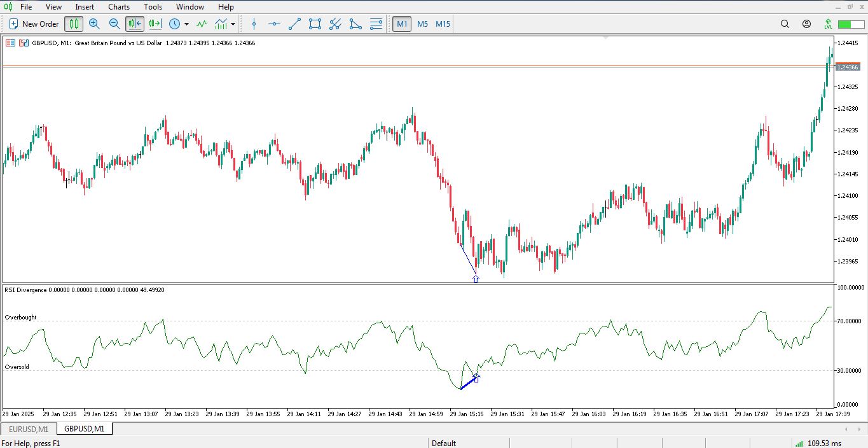Click the 29 Jan 15:15 time label
This screenshot has width=868, height=448.
(x=466, y=414)
